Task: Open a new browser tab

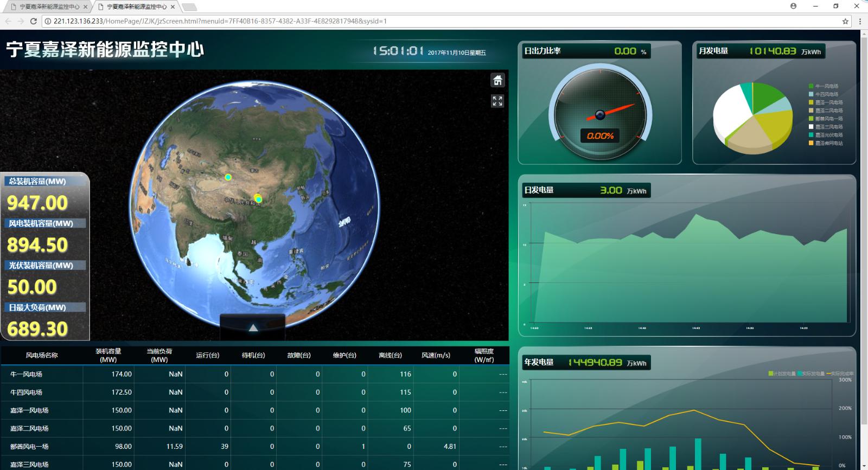Action: 189,7
